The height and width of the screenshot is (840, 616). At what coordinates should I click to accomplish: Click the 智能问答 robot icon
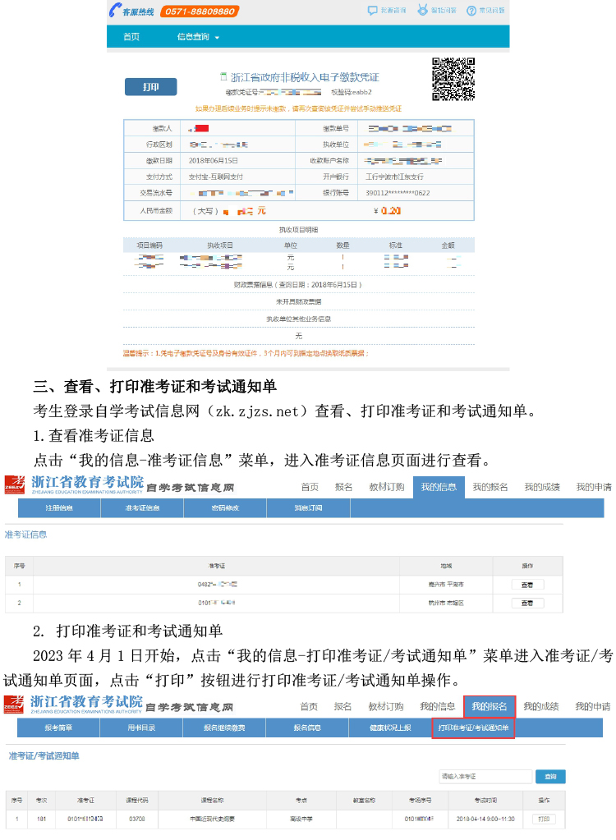click(x=423, y=10)
